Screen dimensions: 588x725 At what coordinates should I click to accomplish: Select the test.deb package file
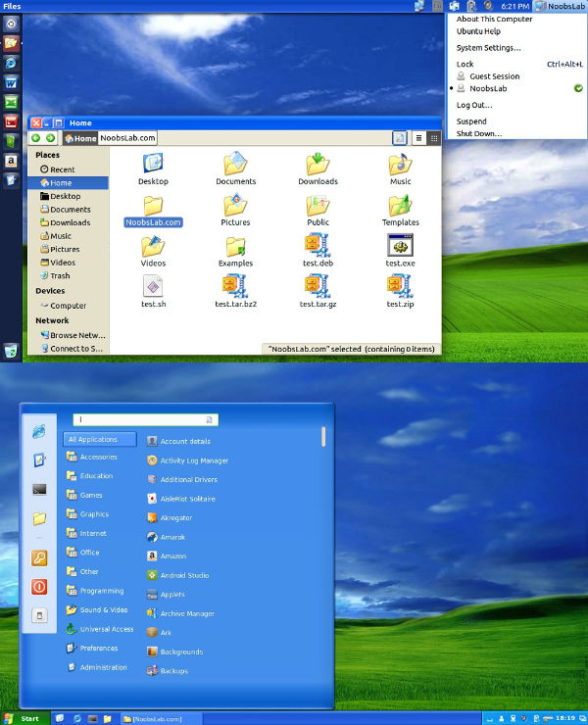tap(318, 245)
